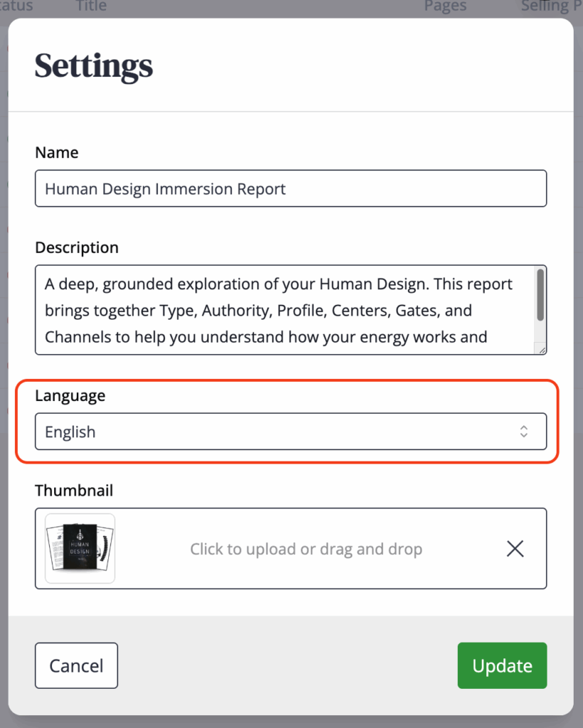Grab the Description box resize handle
583x728 pixels.
coord(542,349)
